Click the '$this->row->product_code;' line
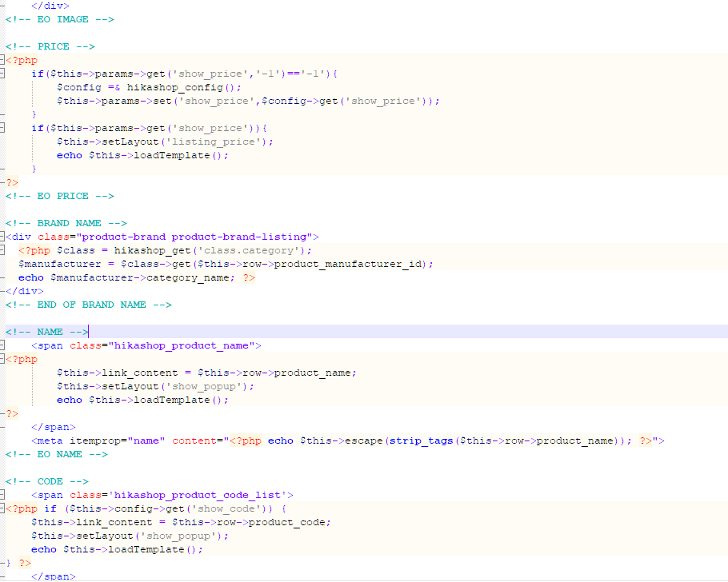Image resolution: width=728 pixels, height=582 pixels. [x=181, y=522]
